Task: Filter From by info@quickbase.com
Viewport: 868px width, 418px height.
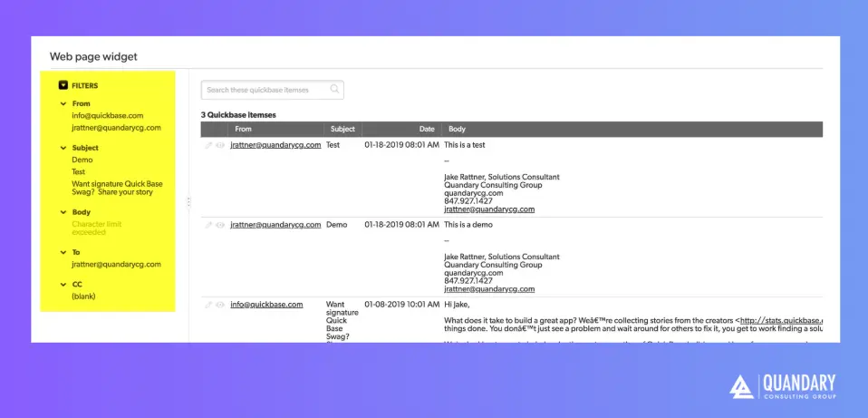Action: (x=108, y=116)
